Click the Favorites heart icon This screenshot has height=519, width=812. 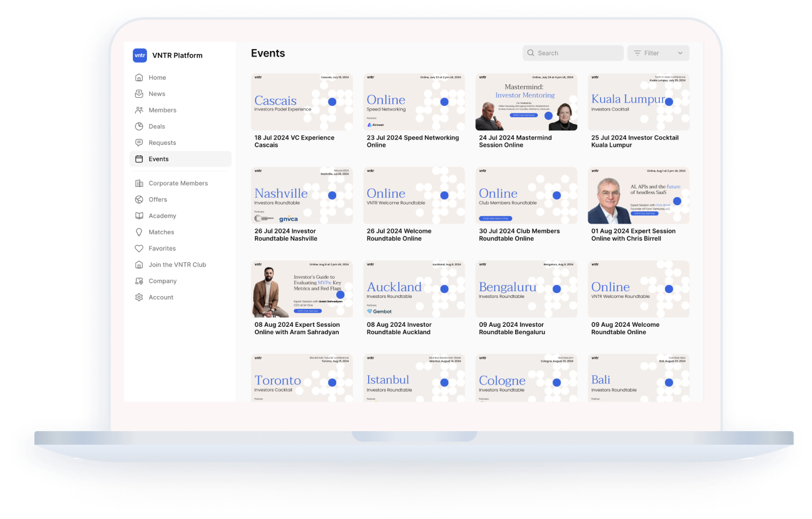(139, 248)
